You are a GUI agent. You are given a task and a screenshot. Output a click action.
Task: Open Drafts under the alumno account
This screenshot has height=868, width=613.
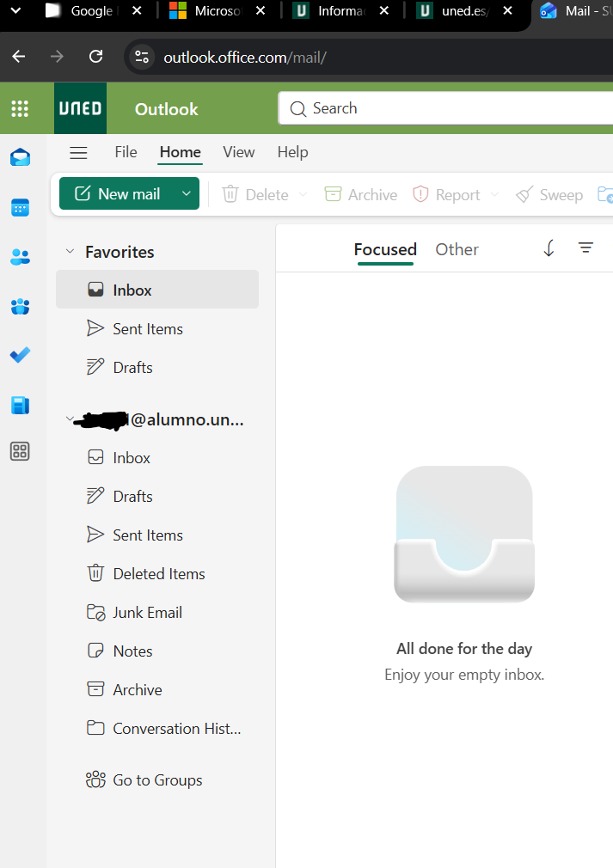(x=157, y=497)
